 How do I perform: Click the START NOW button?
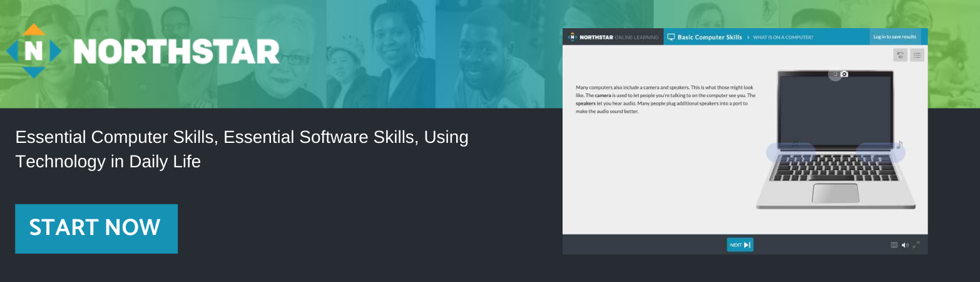point(96,229)
